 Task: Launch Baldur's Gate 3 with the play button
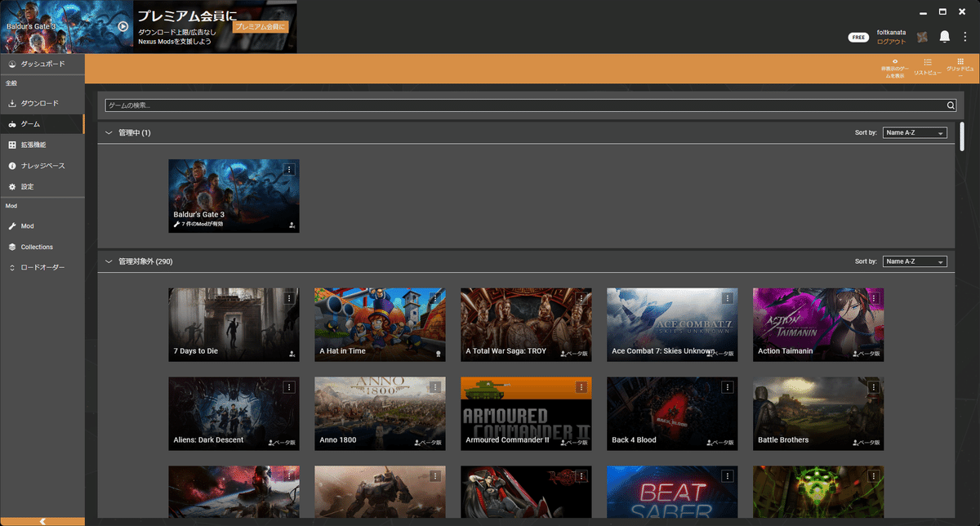pyautogui.click(x=122, y=26)
